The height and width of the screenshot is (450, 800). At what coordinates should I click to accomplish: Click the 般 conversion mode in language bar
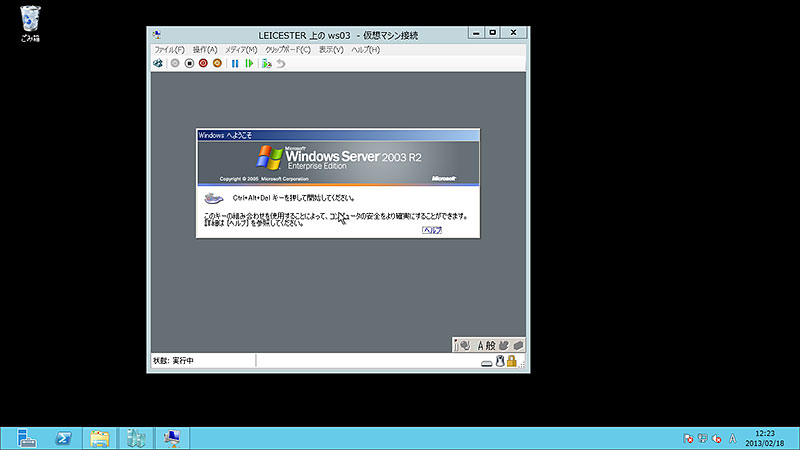(490, 345)
